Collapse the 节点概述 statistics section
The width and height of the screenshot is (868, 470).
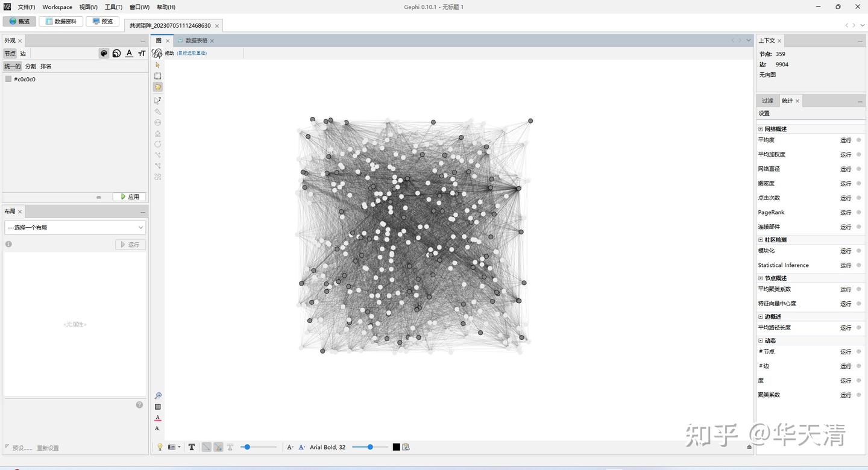[761, 278]
